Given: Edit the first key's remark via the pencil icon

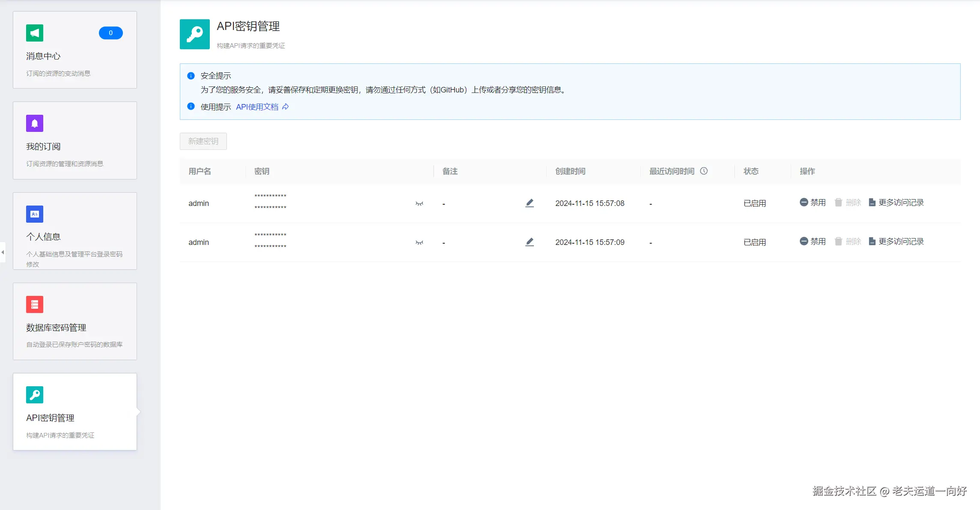Looking at the screenshot, I should (530, 203).
